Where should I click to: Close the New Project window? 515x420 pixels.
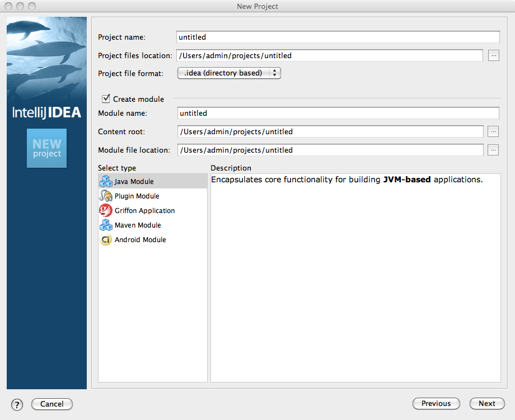(9, 6)
